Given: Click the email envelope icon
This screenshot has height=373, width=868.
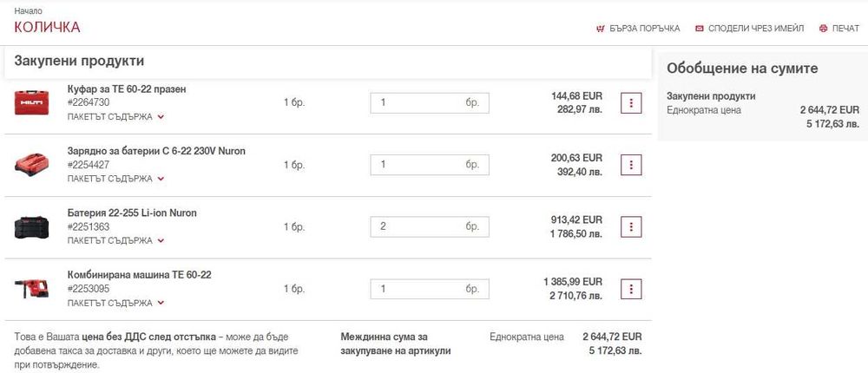Looking at the screenshot, I should [699, 29].
